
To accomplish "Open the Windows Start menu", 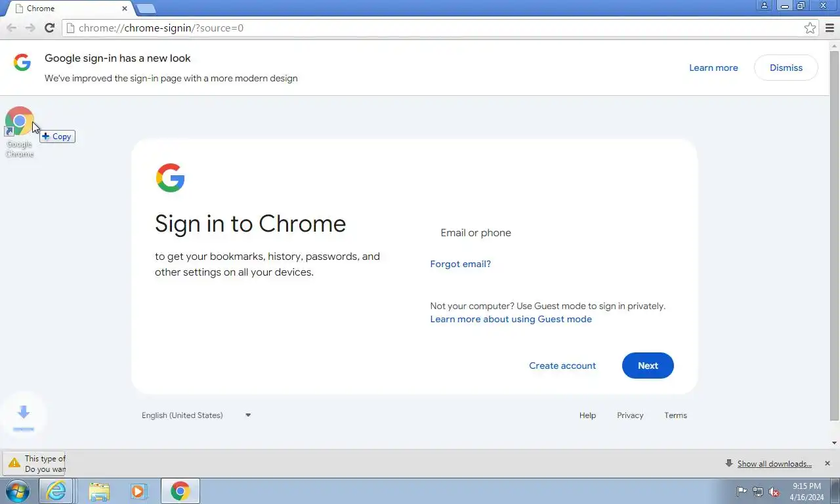I will point(18,491).
